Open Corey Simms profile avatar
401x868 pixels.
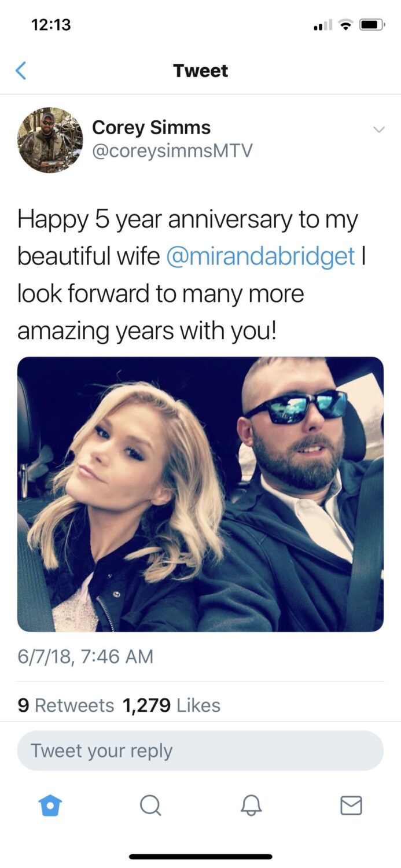point(50,140)
